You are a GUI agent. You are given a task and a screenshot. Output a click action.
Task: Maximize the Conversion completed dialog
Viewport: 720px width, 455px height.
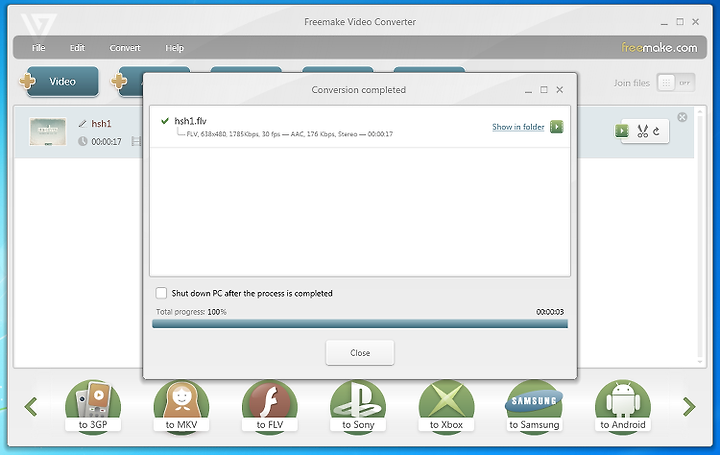coord(544,90)
